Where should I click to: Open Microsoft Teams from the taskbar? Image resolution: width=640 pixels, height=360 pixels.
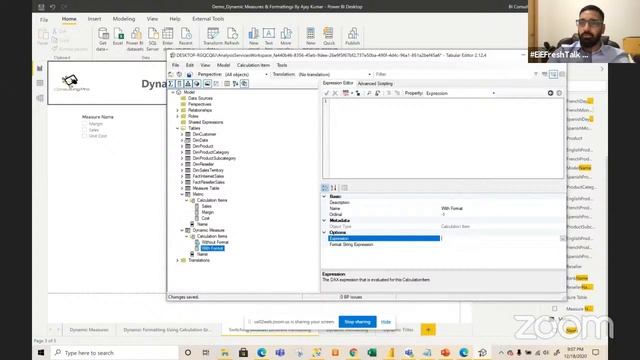[280, 352]
